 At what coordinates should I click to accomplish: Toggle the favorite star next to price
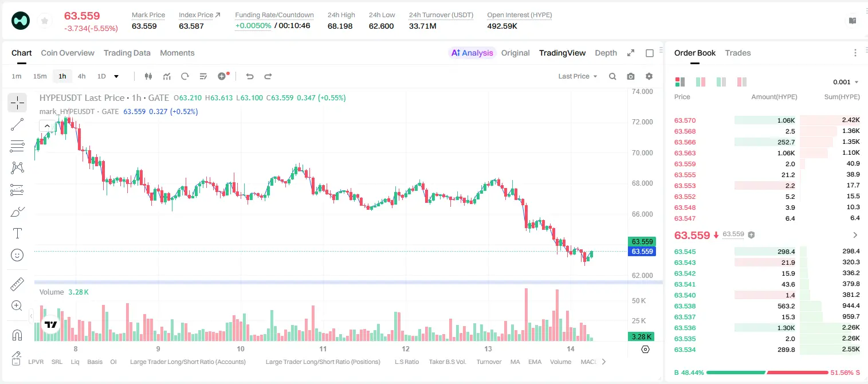44,21
